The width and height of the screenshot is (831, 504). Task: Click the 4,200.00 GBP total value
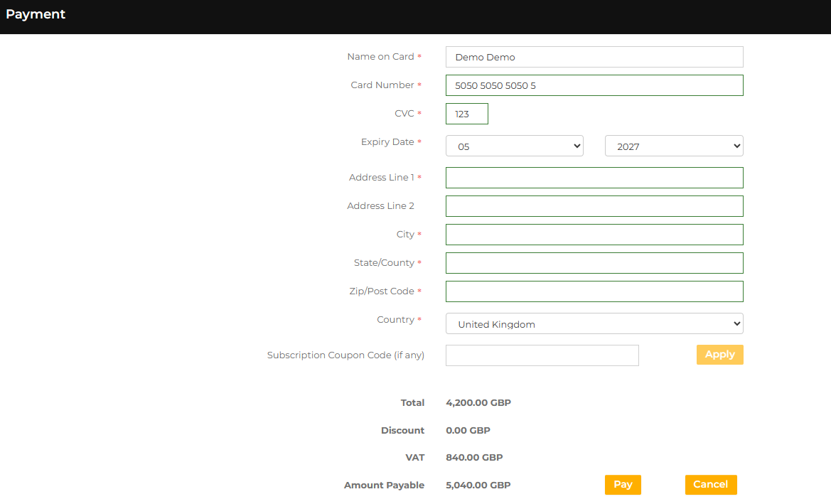478,403
